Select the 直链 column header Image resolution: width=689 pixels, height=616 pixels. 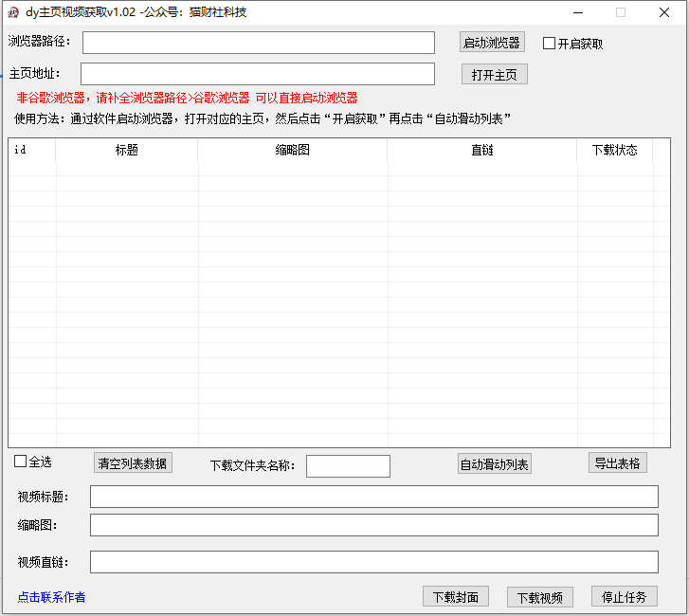click(482, 150)
